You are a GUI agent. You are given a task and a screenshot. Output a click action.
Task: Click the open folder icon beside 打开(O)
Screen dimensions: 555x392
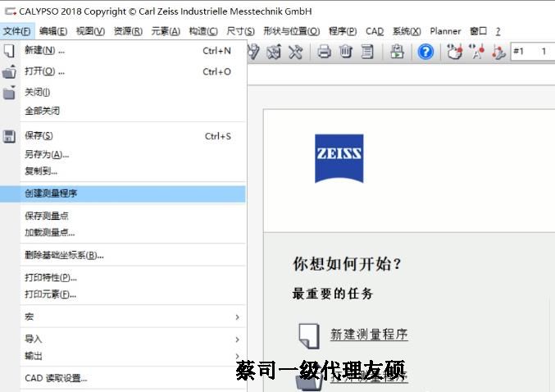tap(9, 72)
